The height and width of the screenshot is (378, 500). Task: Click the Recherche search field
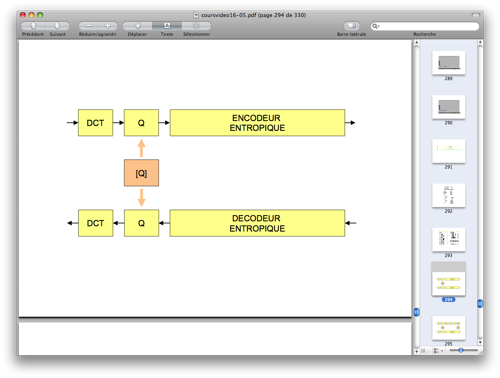[425, 26]
